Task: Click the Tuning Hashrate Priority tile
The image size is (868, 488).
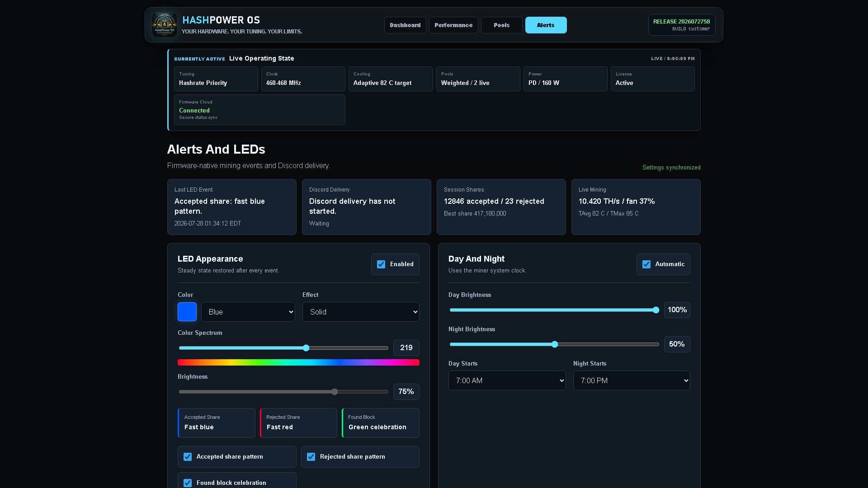Action: tap(216, 79)
